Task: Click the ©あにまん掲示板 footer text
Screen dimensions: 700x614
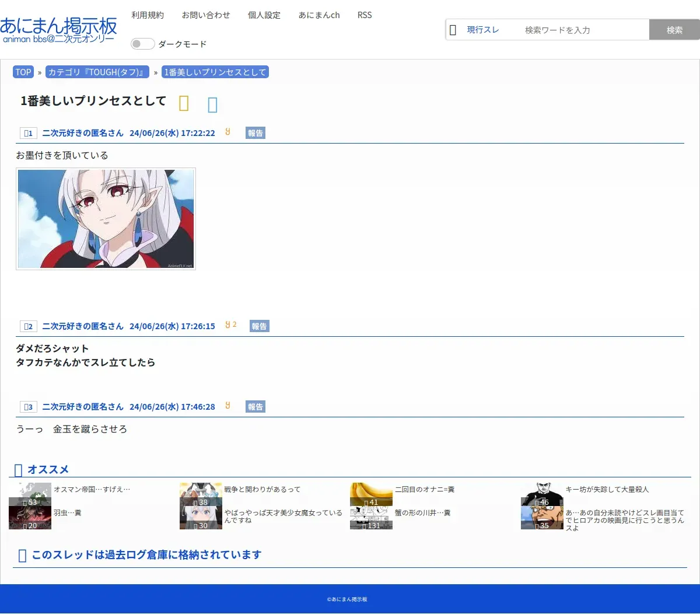Action: (x=347, y=599)
